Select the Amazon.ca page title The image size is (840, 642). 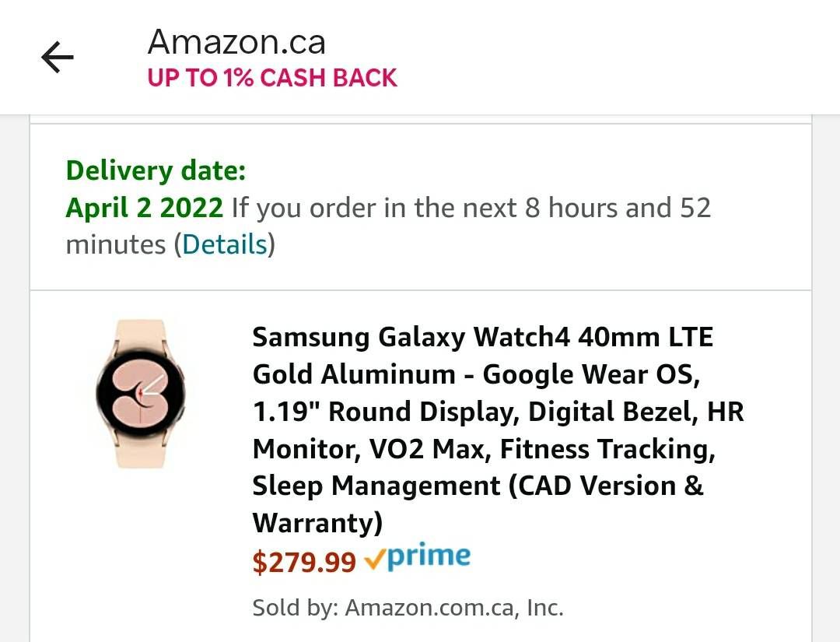[x=236, y=41]
